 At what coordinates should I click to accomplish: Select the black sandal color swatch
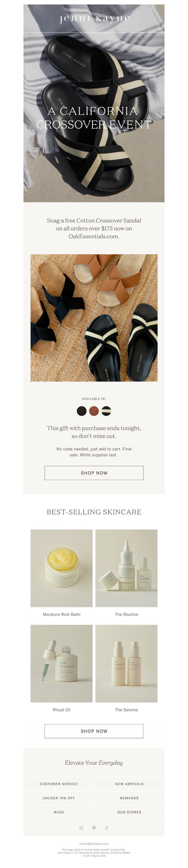[x=82, y=411]
